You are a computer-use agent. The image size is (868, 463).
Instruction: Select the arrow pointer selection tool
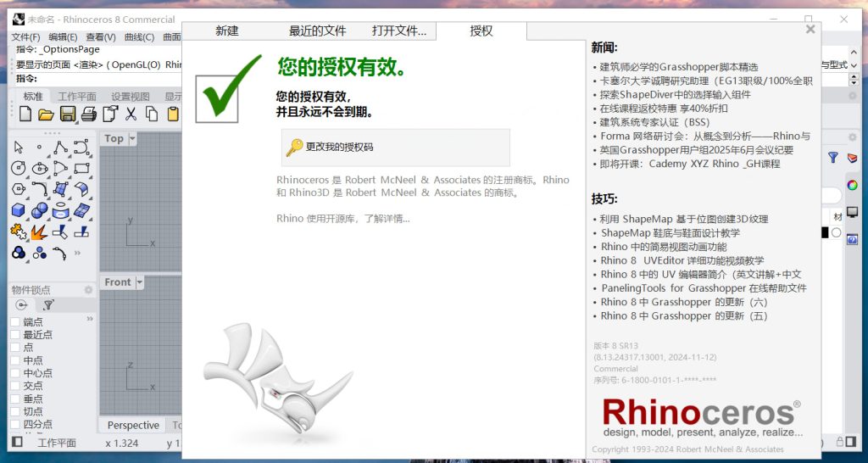tap(19, 148)
